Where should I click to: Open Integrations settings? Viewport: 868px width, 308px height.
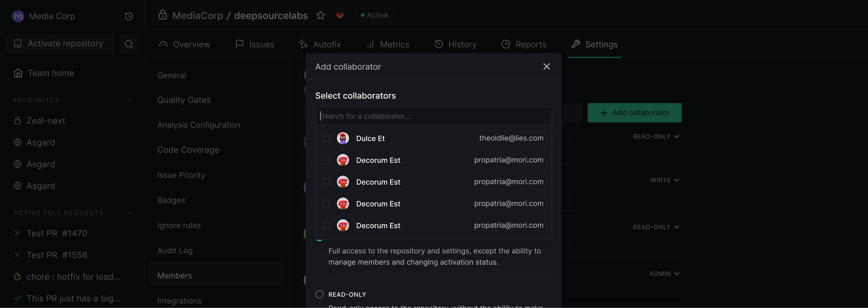click(x=179, y=301)
